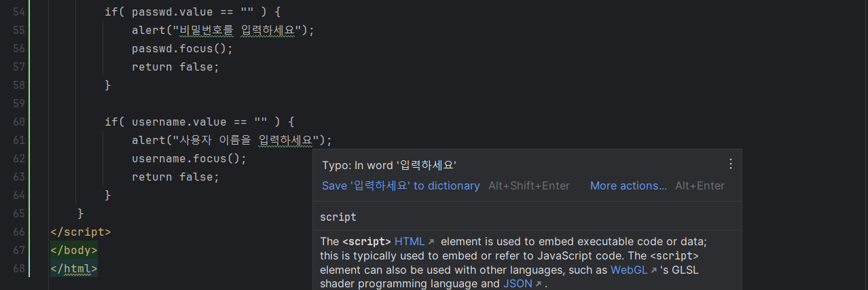Click line number 68 in gutter
The height and width of the screenshot is (290, 868).
coord(19,268)
